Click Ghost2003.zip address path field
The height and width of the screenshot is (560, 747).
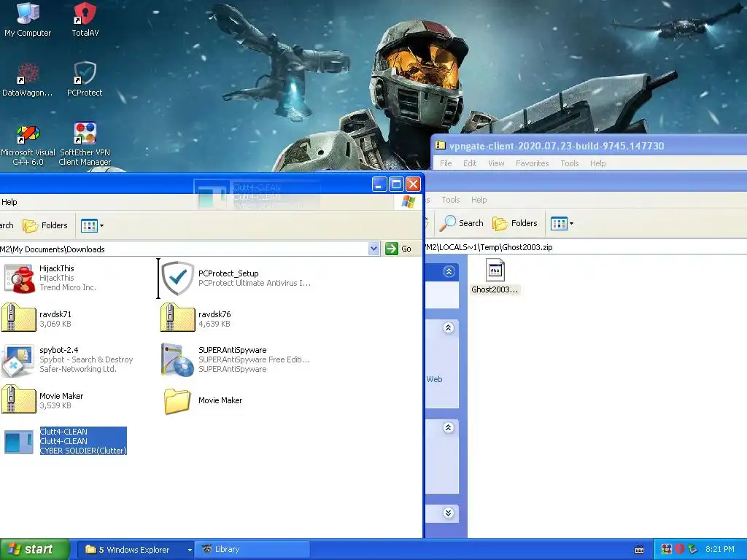coord(585,247)
